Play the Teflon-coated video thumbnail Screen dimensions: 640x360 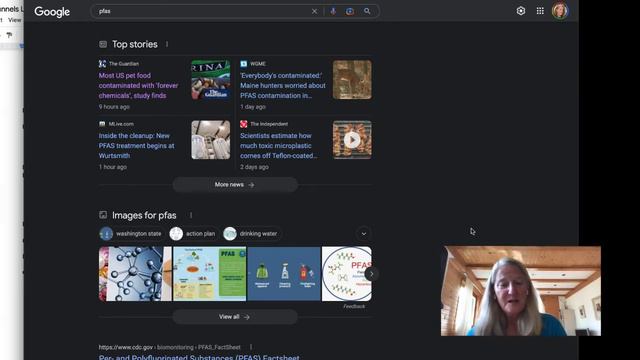352,140
